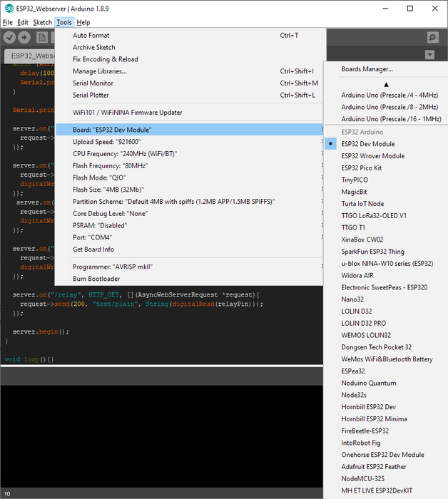This screenshot has width=448, height=499.
Task: Expand the Flash Mode: "QIO" submenu
Action: coord(190,178)
